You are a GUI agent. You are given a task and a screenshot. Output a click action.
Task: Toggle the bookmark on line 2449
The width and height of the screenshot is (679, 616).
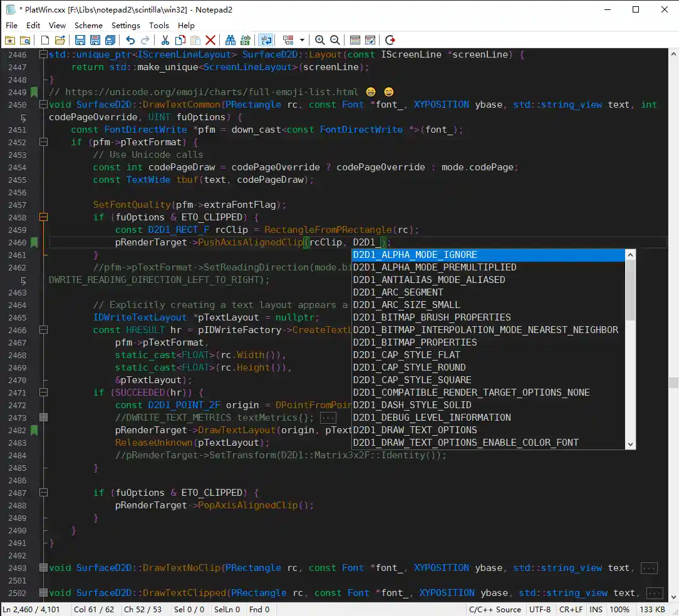pos(34,92)
